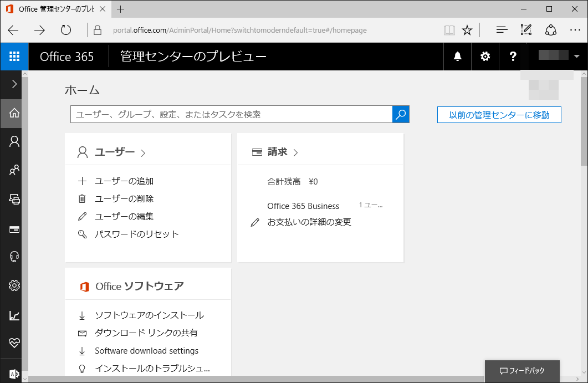Screen dimensions: 588x383
Task: Open the account menu dropdown arrow
Action: pos(577,57)
